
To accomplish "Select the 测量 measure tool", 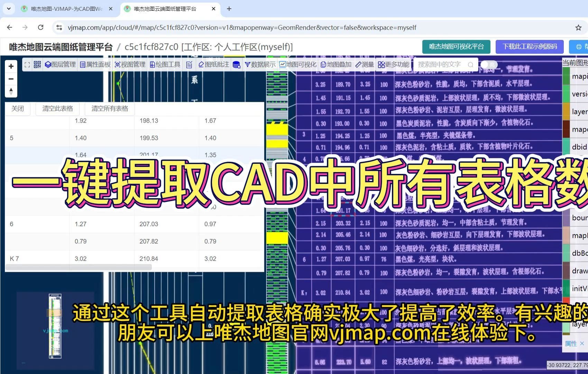I will [365, 64].
